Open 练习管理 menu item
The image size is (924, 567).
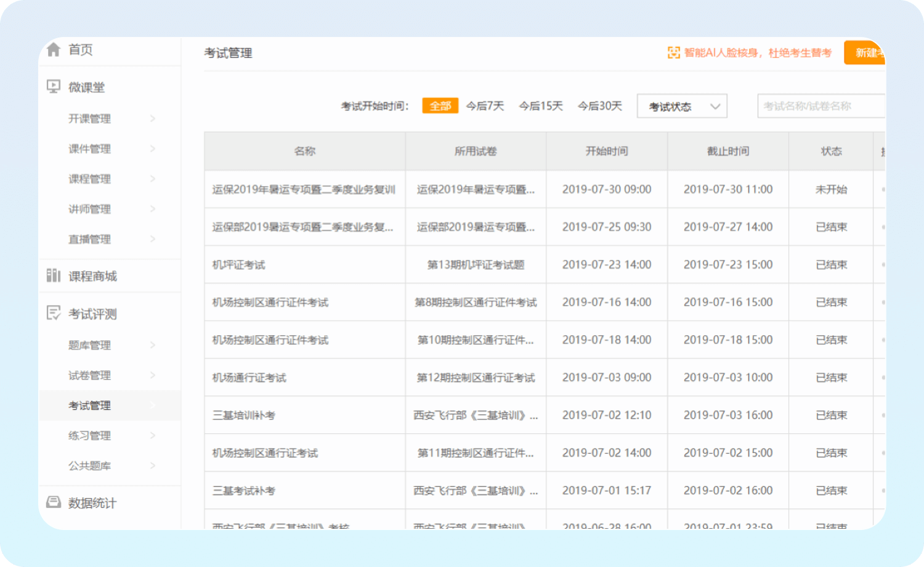(90, 436)
